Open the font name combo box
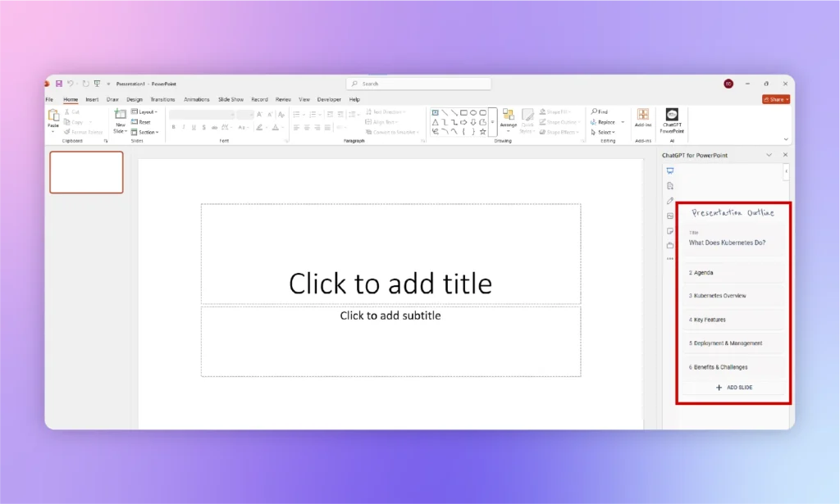 tap(202, 115)
